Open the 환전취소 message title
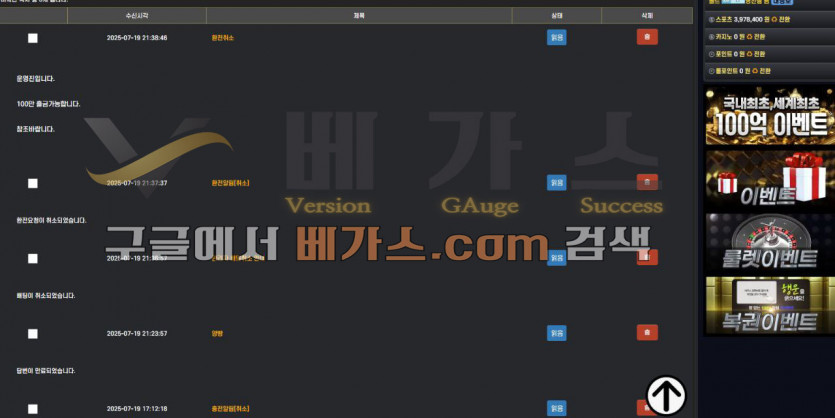The height and width of the screenshot is (418, 835). pyautogui.click(x=223, y=38)
